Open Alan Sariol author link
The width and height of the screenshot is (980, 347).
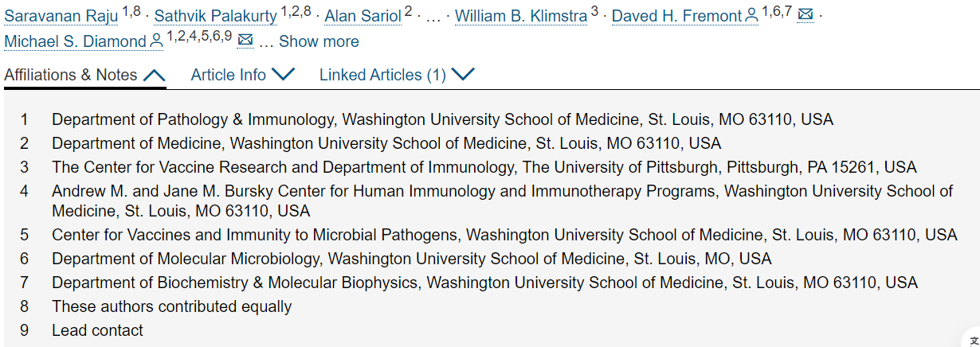pos(363,16)
